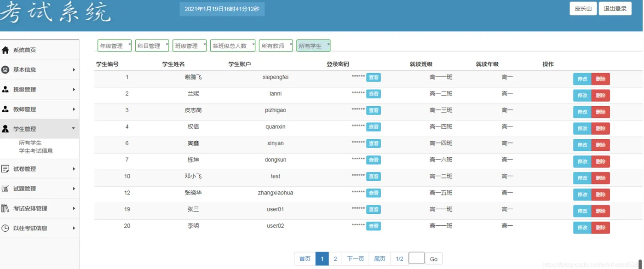Image resolution: width=644 pixels, height=269 pixels.
Task: Click the 试题管理 pencil icon
Action: click(6, 189)
